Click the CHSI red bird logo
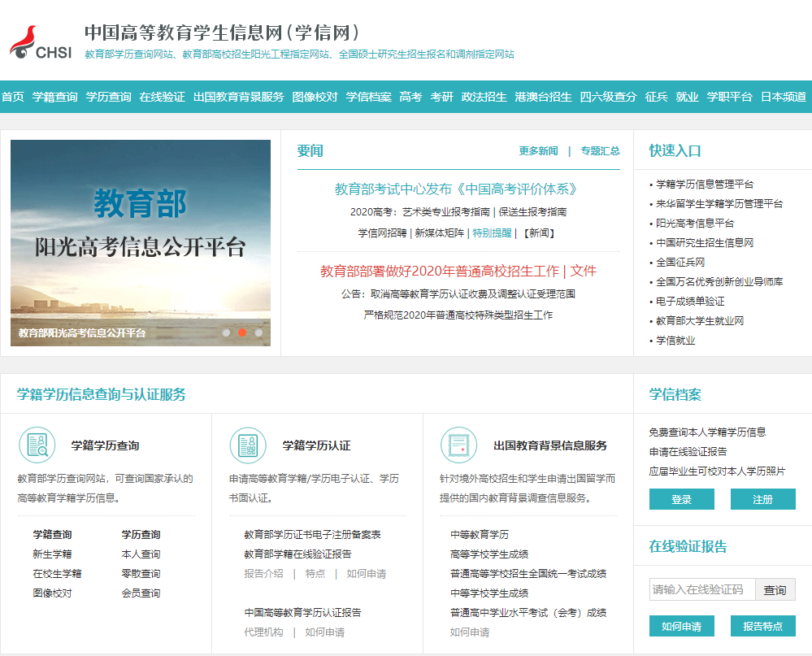 coord(24,42)
